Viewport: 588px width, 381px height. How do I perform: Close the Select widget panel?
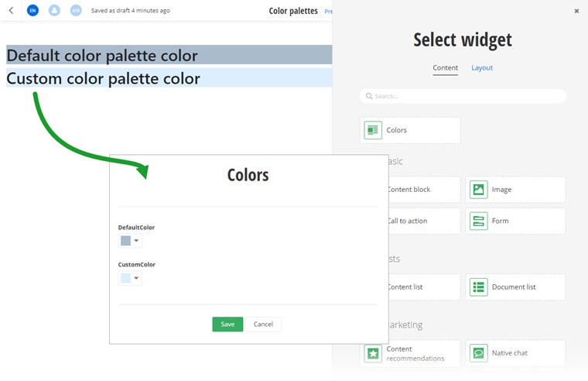pos(576,11)
